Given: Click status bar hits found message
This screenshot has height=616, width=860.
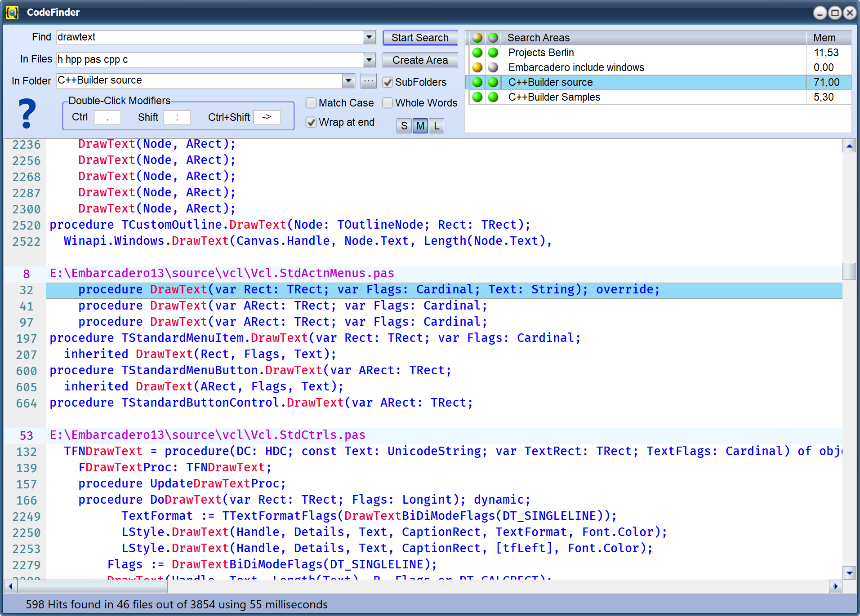Looking at the screenshot, I should click(177, 604).
